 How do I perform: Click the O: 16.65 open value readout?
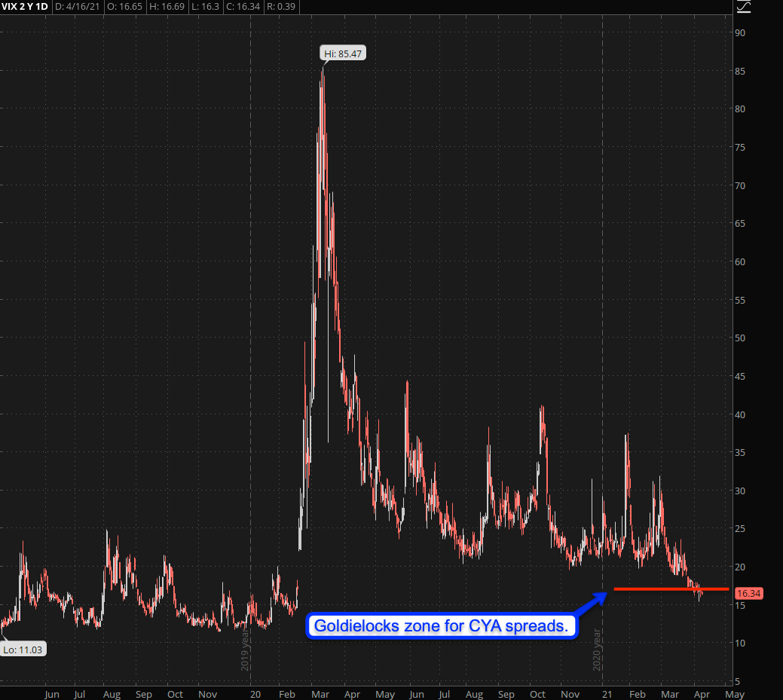tap(126, 7)
